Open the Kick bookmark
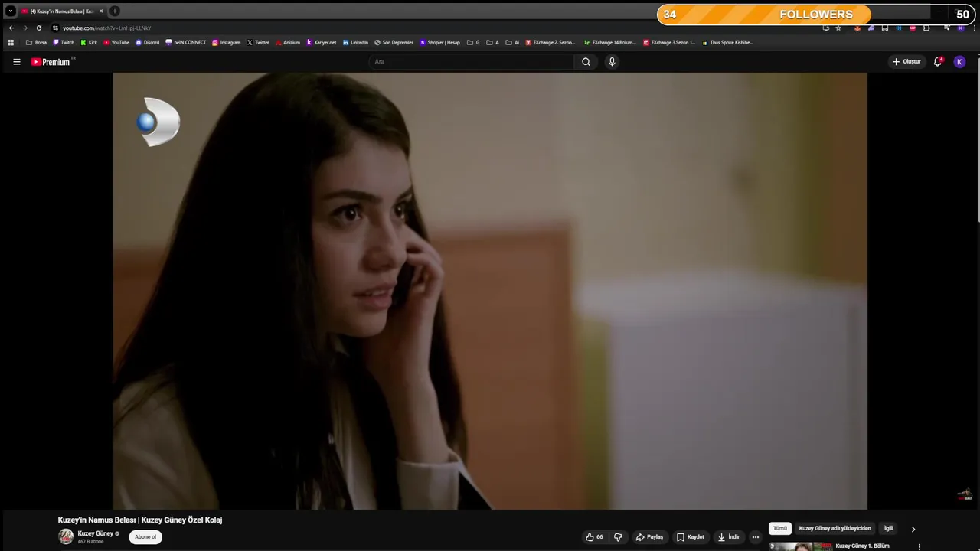 coord(89,43)
